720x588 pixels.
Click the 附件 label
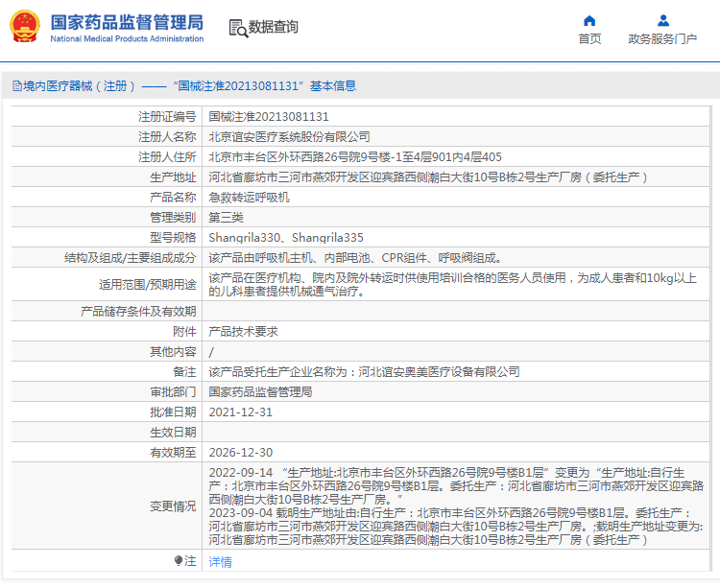[x=184, y=332]
